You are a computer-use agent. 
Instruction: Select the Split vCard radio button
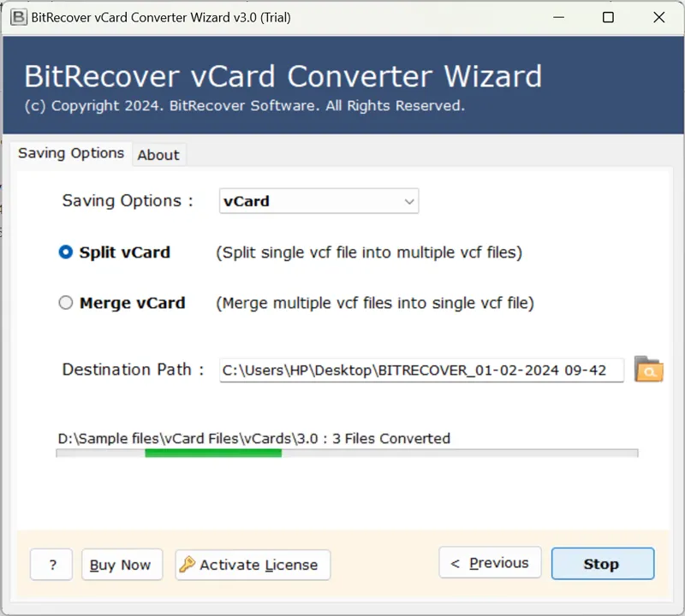coord(66,252)
